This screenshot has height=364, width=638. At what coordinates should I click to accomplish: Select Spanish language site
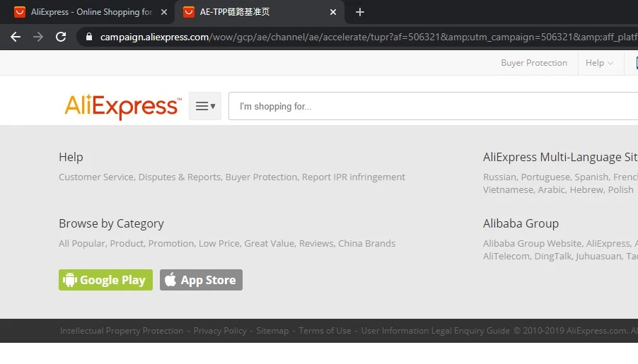pyautogui.click(x=592, y=177)
